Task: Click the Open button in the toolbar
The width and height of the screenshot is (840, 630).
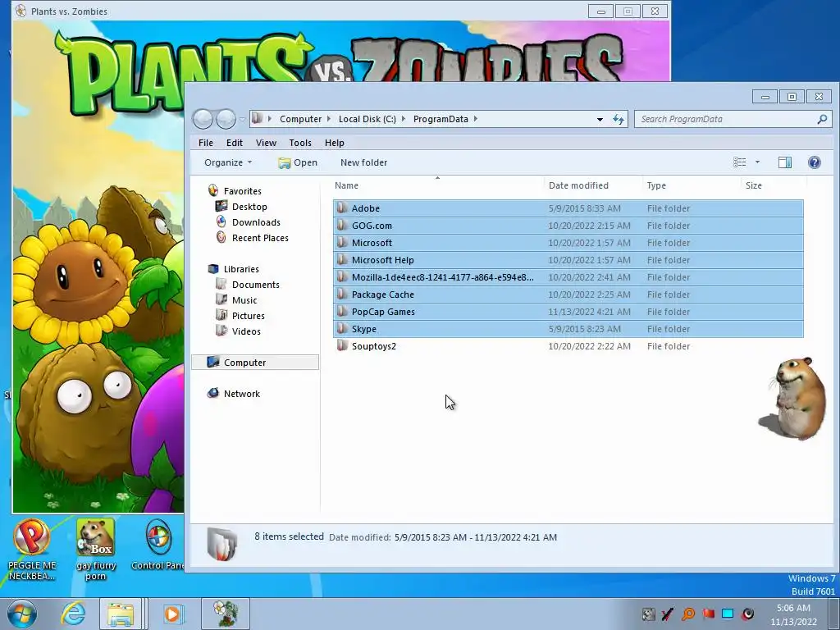Action: click(x=298, y=162)
